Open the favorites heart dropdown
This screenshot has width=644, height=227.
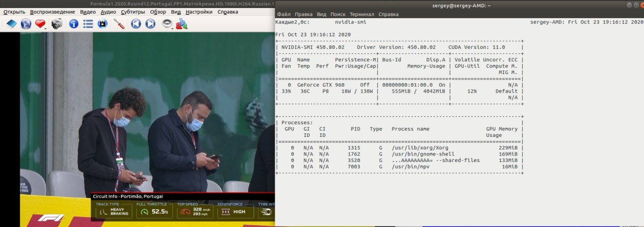click(x=41, y=24)
